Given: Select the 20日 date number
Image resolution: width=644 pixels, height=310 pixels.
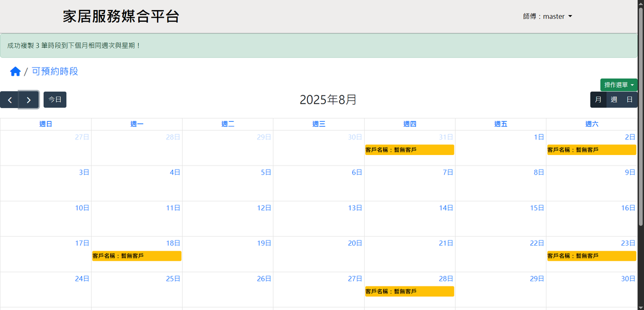Looking at the screenshot, I should [355, 243].
